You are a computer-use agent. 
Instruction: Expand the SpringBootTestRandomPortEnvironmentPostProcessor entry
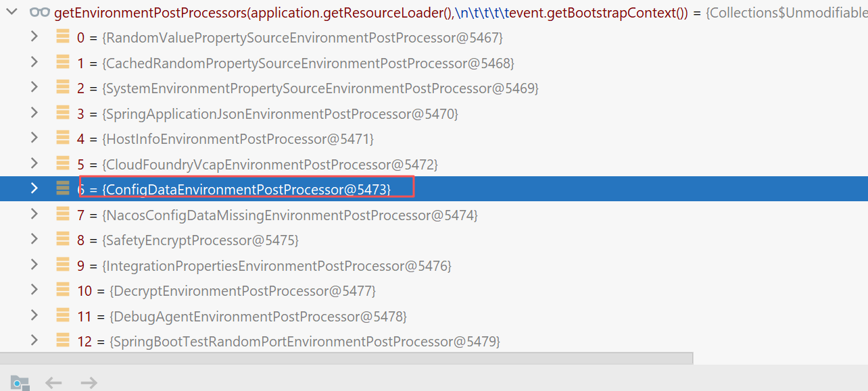tap(34, 341)
